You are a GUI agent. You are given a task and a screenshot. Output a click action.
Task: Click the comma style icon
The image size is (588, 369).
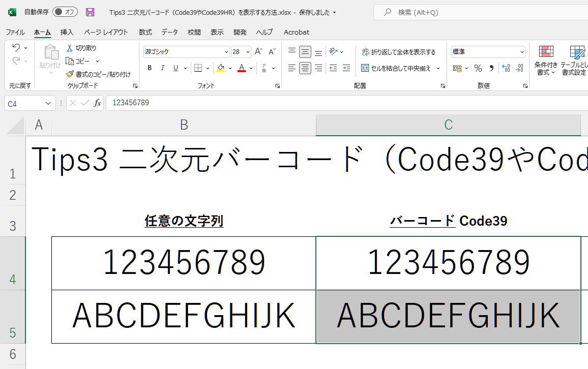[491, 68]
